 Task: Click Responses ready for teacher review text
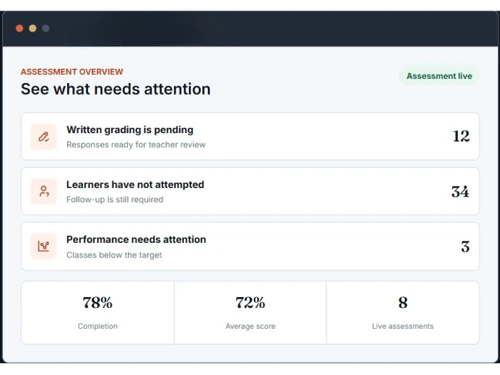coord(136,145)
